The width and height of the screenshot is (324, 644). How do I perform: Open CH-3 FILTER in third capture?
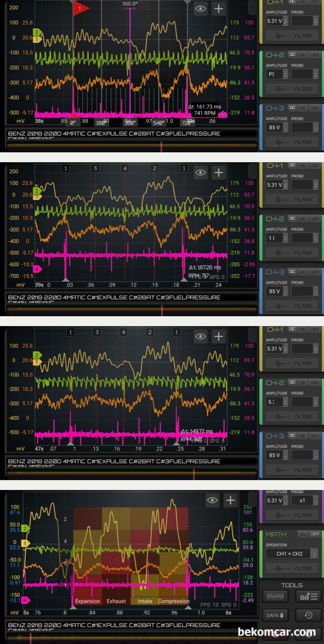(292, 470)
